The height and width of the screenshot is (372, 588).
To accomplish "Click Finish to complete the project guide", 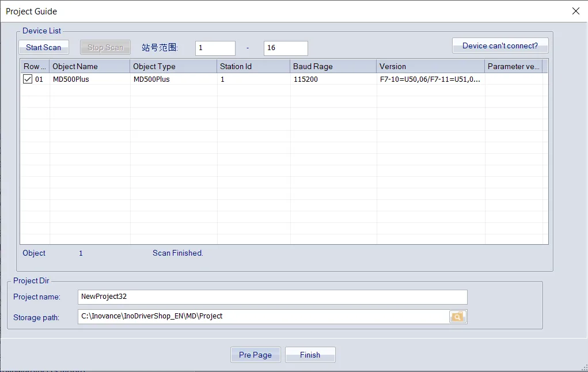I will click(310, 355).
